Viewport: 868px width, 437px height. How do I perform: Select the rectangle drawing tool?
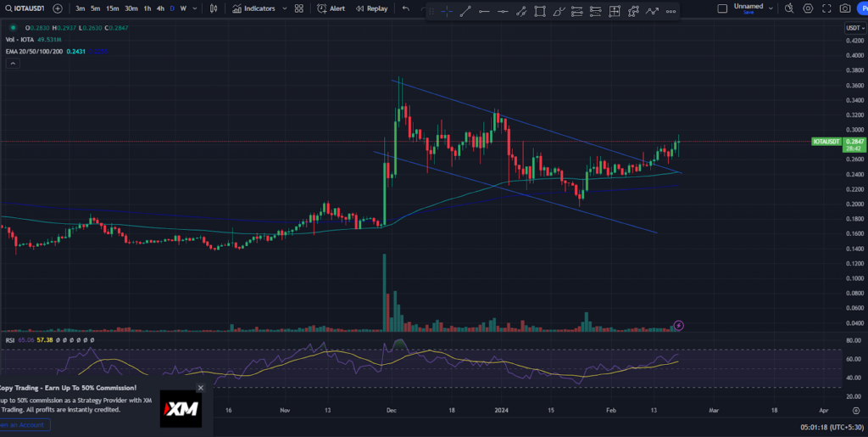point(540,11)
